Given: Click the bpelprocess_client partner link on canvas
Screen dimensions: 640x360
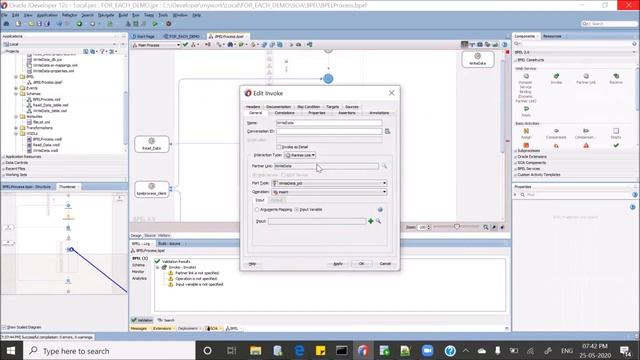Looking at the screenshot, I should point(151,189).
